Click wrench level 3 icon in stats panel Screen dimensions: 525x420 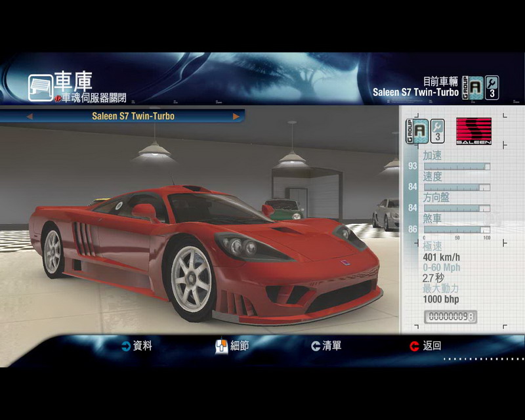coord(437,131)
